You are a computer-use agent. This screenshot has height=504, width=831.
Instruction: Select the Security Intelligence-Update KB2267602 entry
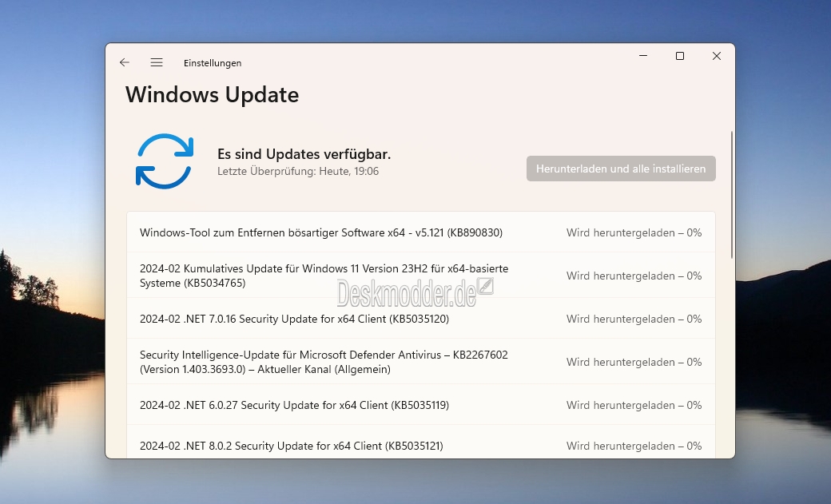(421, 362)
